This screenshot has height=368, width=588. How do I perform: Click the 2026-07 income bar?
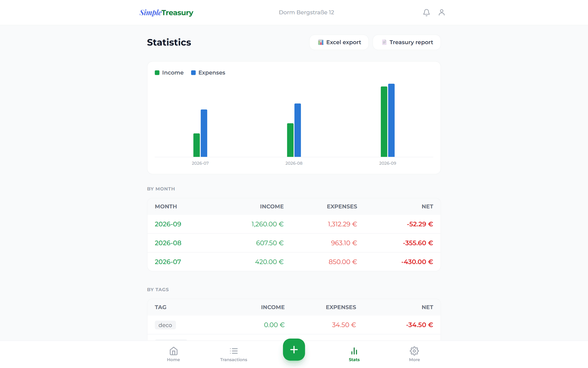pyautogui.click(x=197, y=145)
